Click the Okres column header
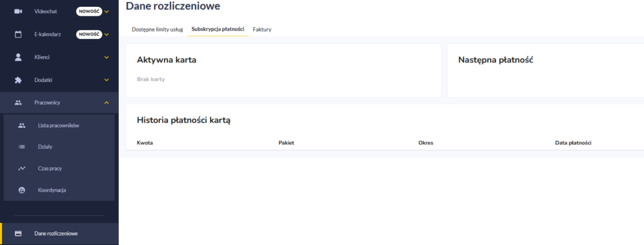Viewport: 644px width, 245px height. (x=426, y=142)
